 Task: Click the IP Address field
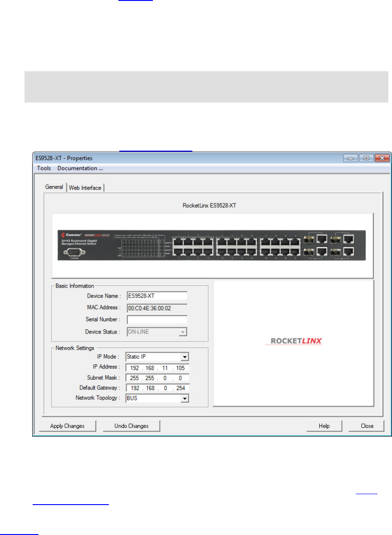tap(157, 368)
